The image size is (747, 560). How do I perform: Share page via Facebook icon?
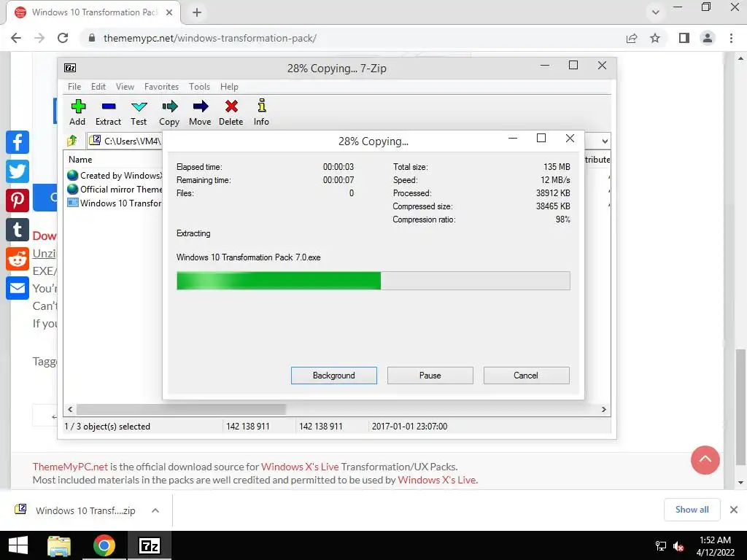click(x=18, y=142)
